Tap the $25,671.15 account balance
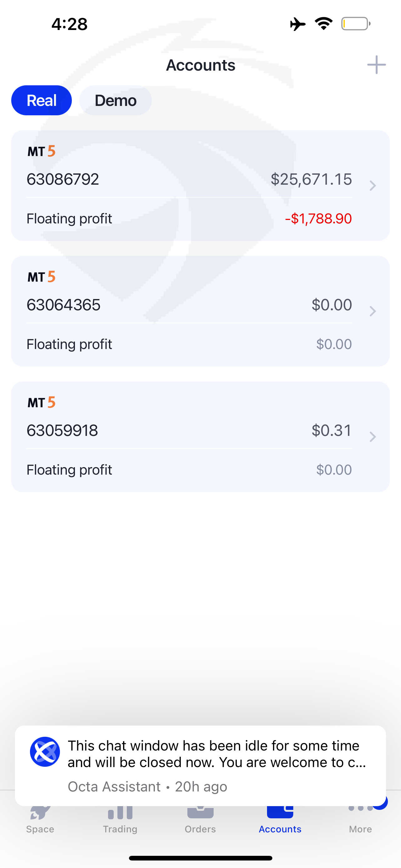The height and width of the screenshot is (868, 401). [311, 179]
